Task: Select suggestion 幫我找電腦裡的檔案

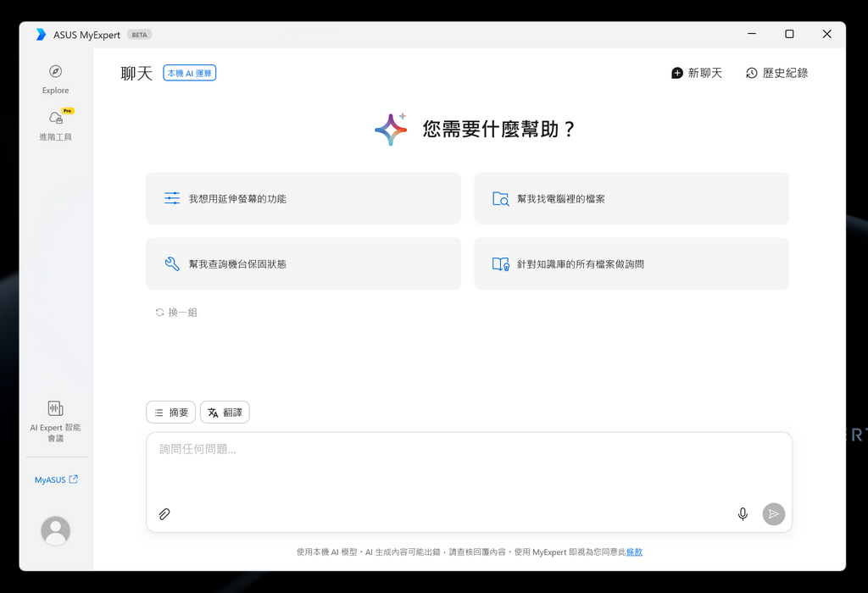Action: 632,198
